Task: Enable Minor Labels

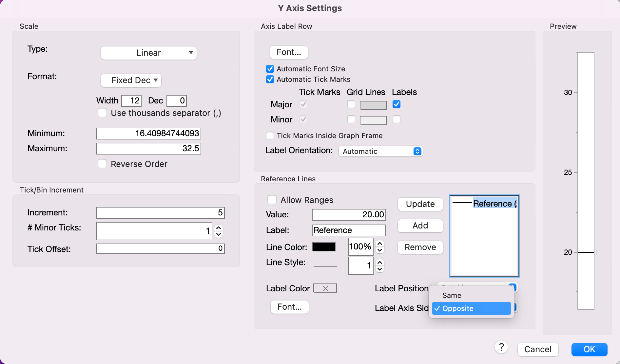Action: [x=396, y=120]
